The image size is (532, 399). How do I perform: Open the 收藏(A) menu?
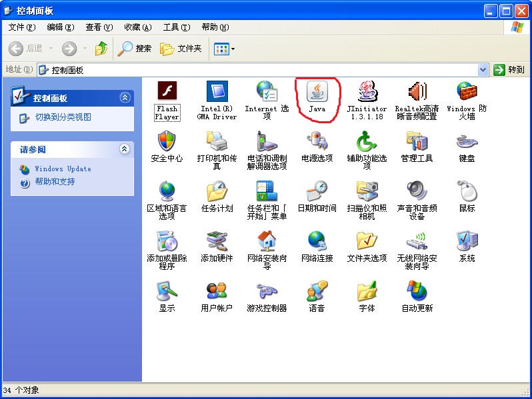[138, 27]
